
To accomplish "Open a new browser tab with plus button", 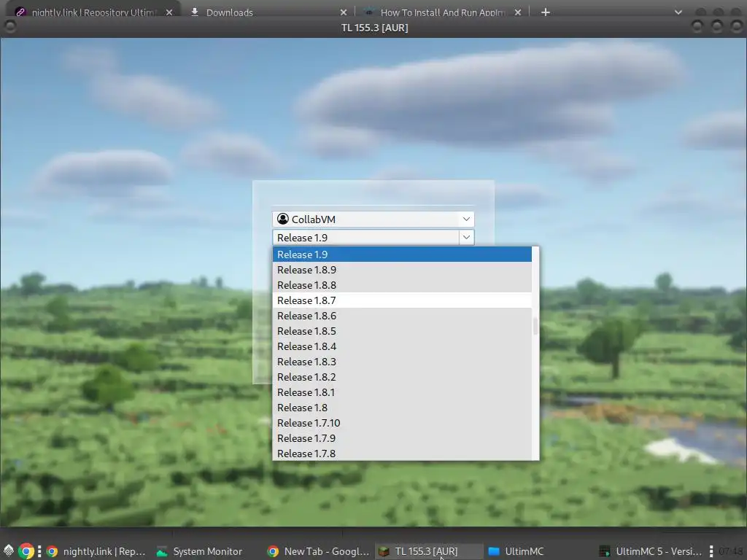I will [x=546, y=12].
